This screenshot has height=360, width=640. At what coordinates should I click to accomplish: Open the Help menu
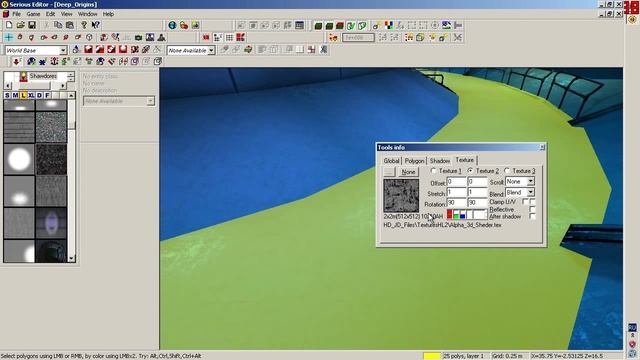click(x=108, y=14)
